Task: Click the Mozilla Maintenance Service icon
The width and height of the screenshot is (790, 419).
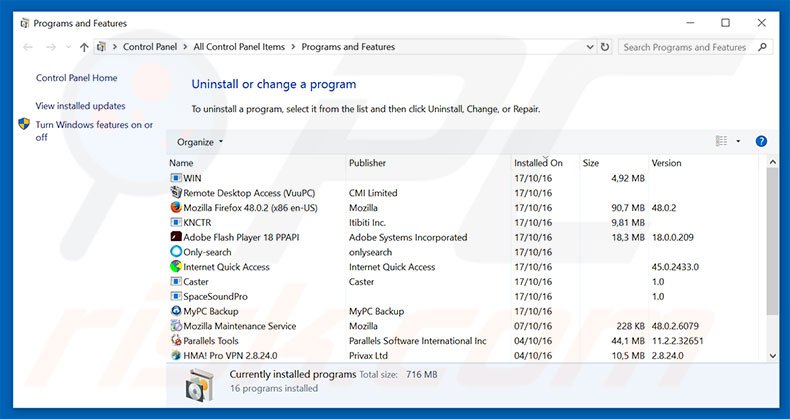Action: tap(176, 326)
